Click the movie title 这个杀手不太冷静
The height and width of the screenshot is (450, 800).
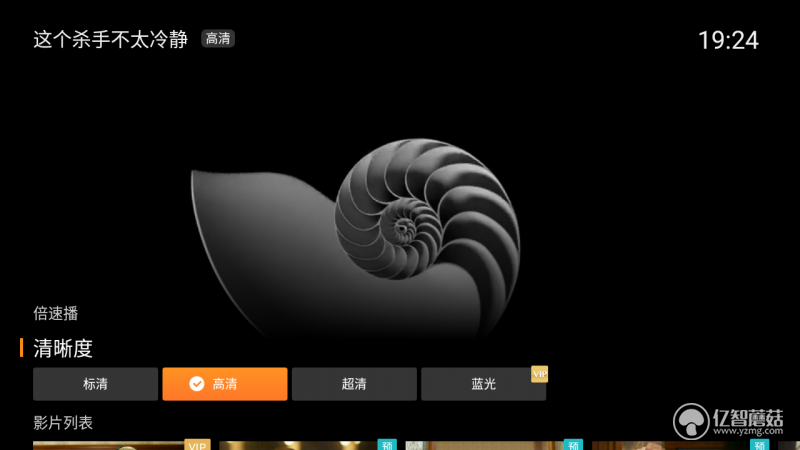click(x=111, y=39)
